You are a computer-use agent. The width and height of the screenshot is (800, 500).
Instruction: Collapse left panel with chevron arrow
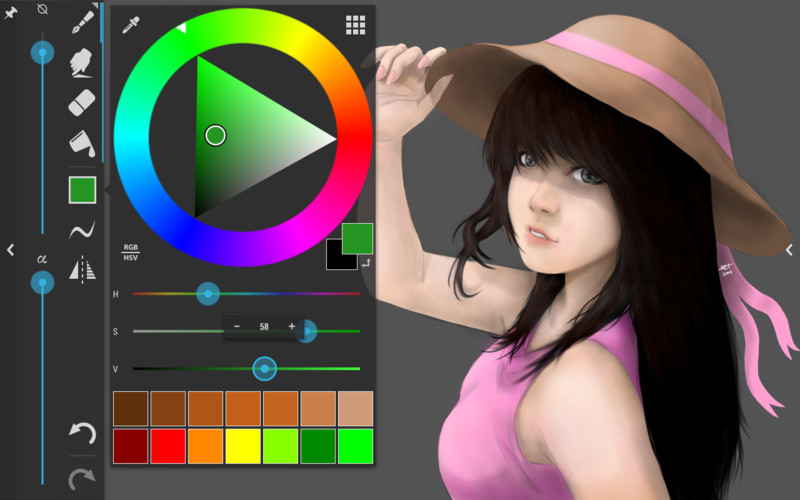point(10,249)
